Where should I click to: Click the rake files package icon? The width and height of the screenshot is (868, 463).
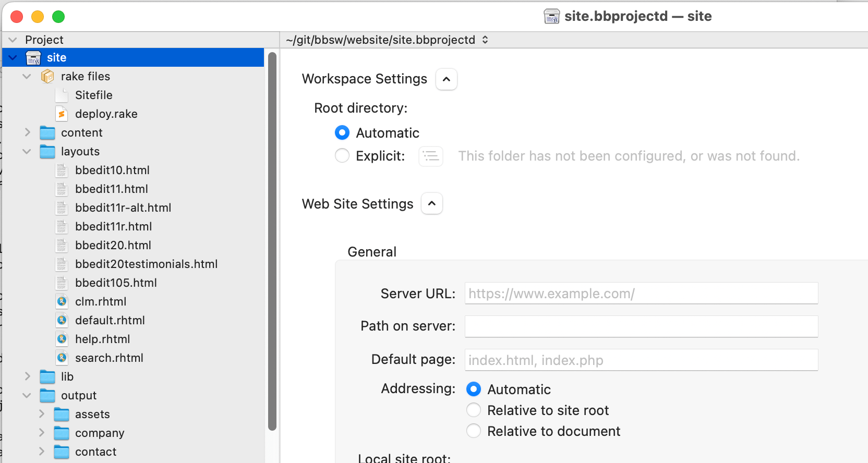pyautogui.click(x=47, y=77)
